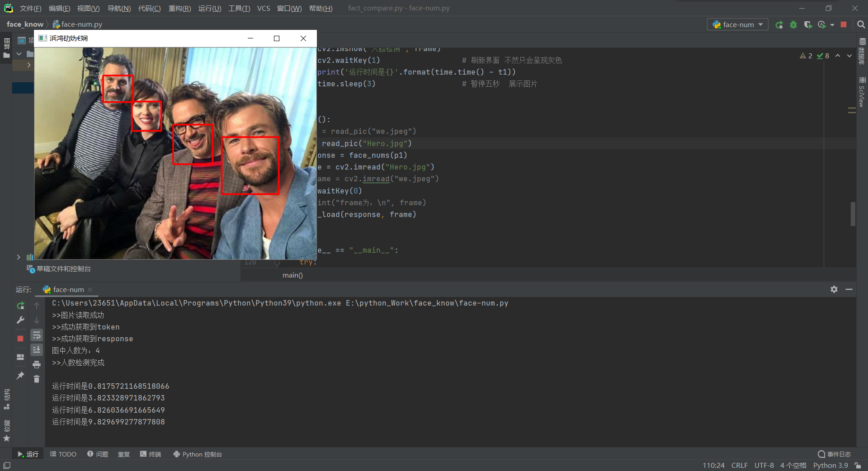This screenshot has height=471, width=868.
Task: Run with coverage icon in toolbar
Action: [808, 24]
